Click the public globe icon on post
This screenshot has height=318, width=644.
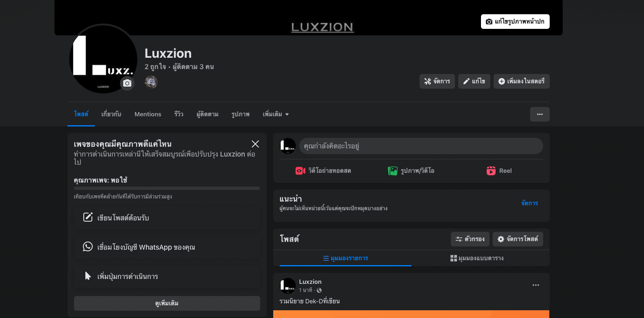coord(319,290)
